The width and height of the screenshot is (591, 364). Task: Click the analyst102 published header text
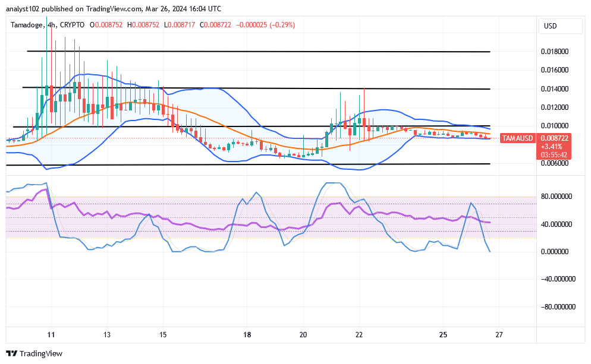pyautogui.click(x=114, y=9)
